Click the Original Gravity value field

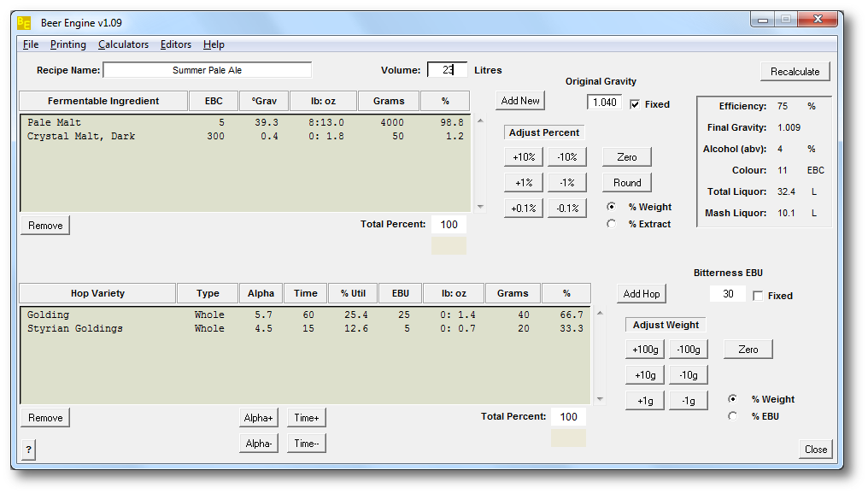604,103
